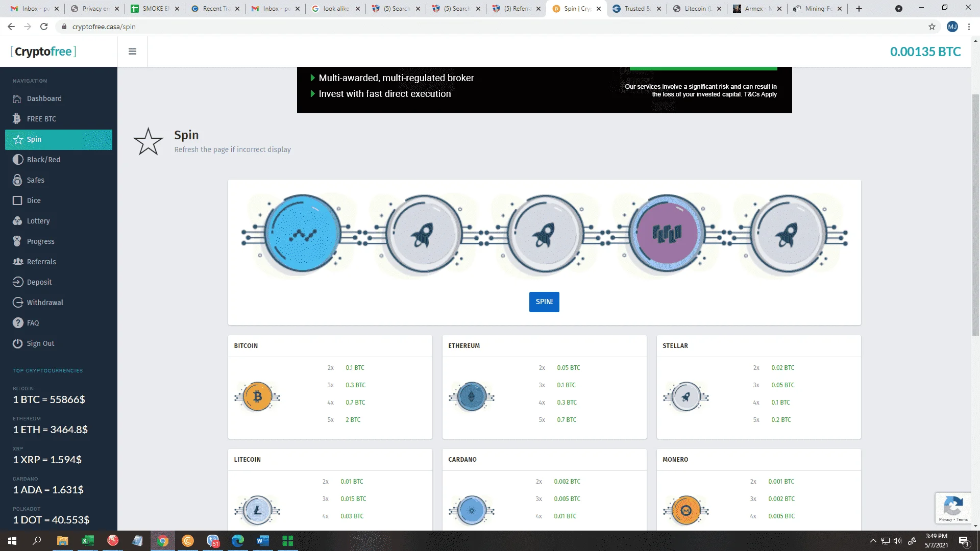The width and height of the screenshot is (980, 551).
Task: Select the Spin star icon in sidebar
Action: 18,139
